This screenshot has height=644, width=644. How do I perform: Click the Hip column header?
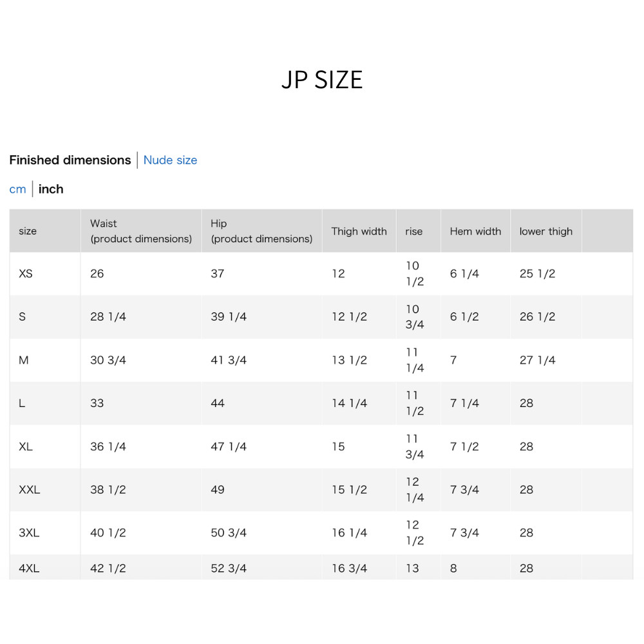(261, 231)
